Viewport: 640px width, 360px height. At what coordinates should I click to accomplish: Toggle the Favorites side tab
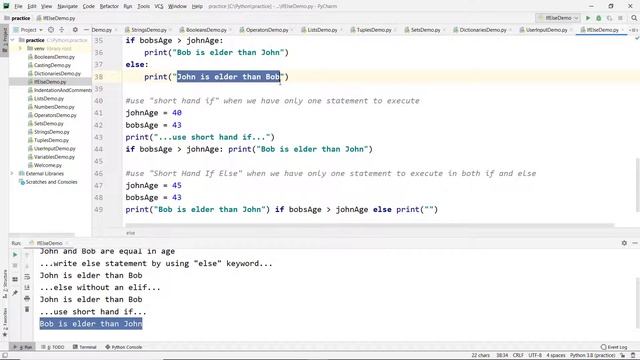click(x=4, y=322)
